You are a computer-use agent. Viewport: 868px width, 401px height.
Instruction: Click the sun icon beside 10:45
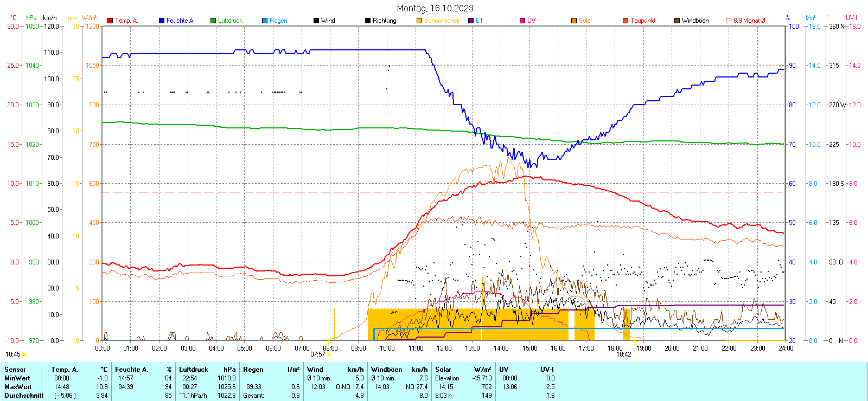[x=24, y=354]
